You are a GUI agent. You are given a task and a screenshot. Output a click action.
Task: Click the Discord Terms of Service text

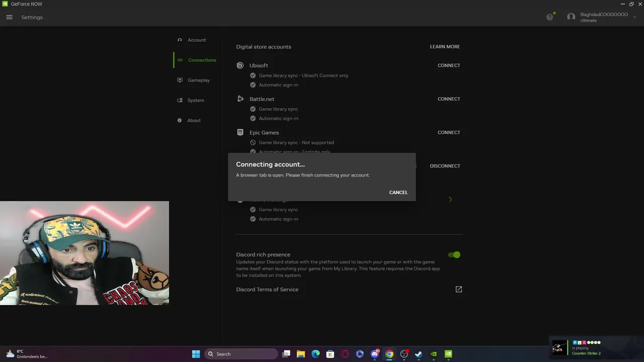click(267, 290)
